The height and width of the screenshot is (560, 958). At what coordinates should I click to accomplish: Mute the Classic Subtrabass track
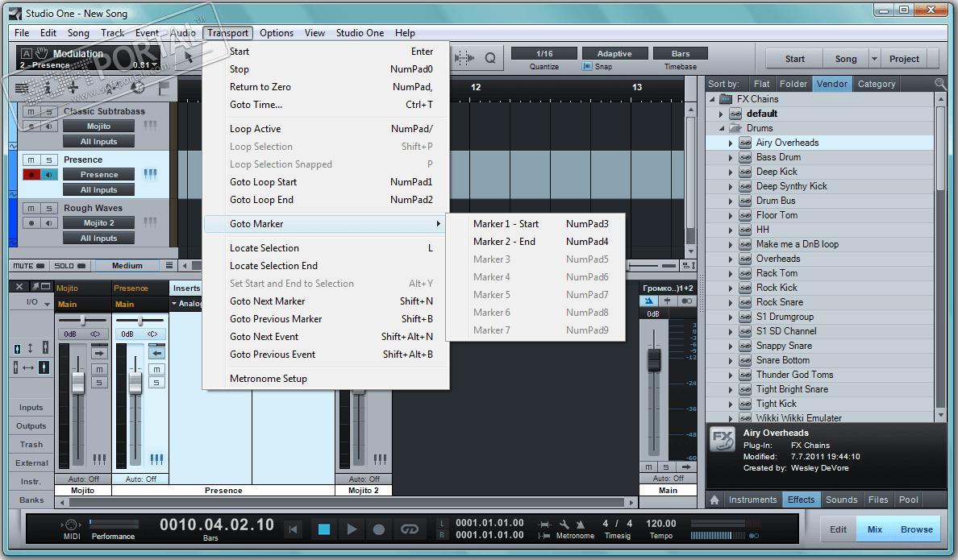[31, 111]
